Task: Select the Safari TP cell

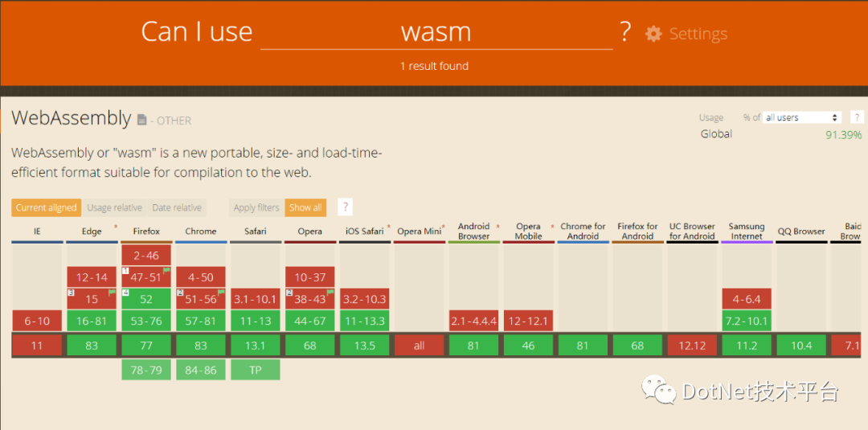Action: [x=256, y=370]
